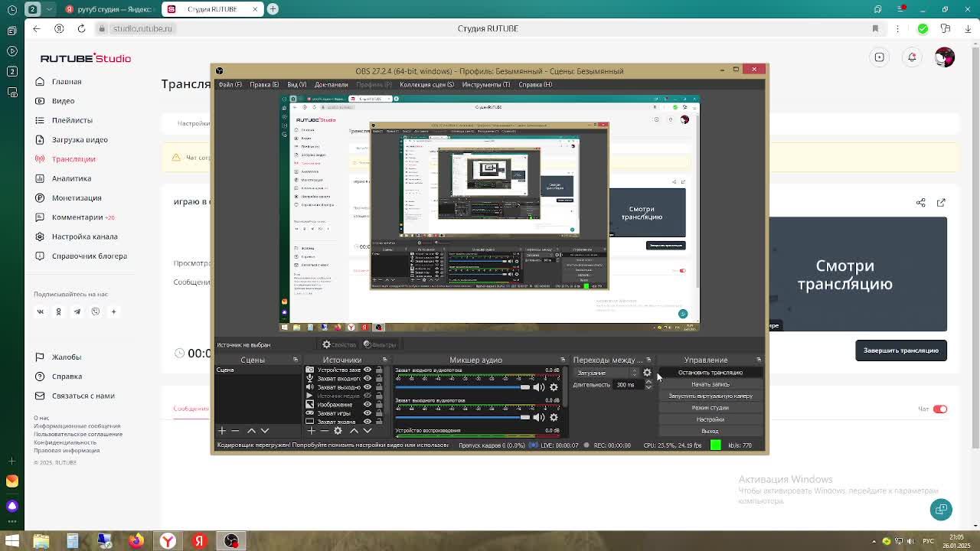Click the studio.rutube.ru address bar
This screenshot has height=551, width=980.
(x=142, y=28)
